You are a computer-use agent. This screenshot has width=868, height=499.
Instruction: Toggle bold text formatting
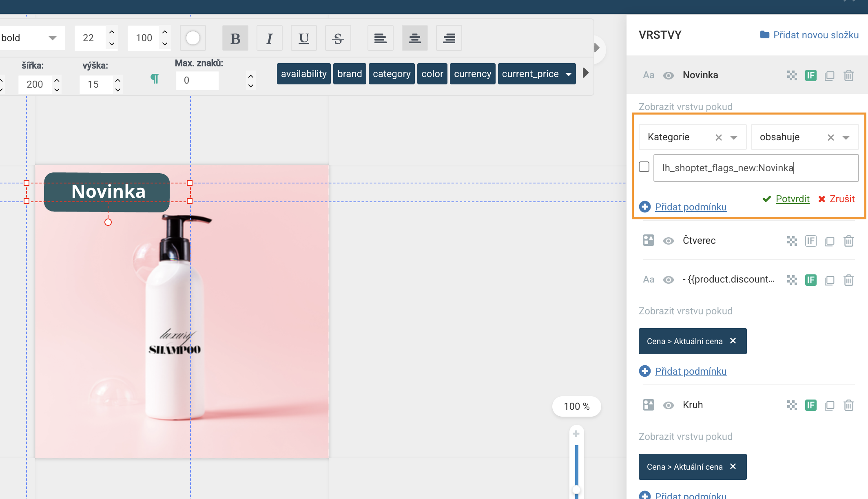coord(235,38)
